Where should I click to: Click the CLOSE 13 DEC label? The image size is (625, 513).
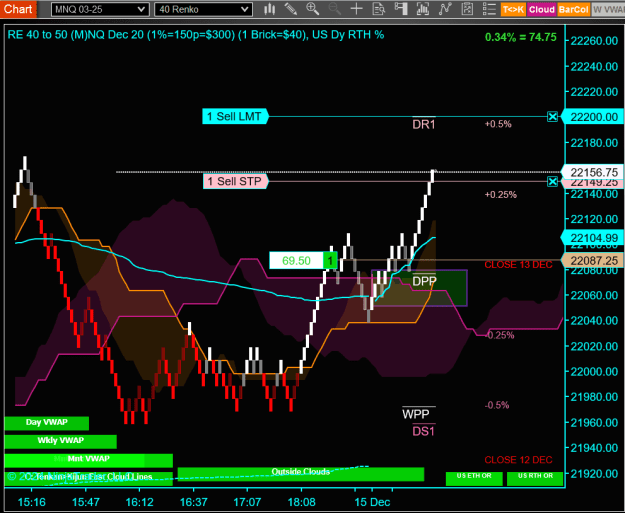(518, 265)
